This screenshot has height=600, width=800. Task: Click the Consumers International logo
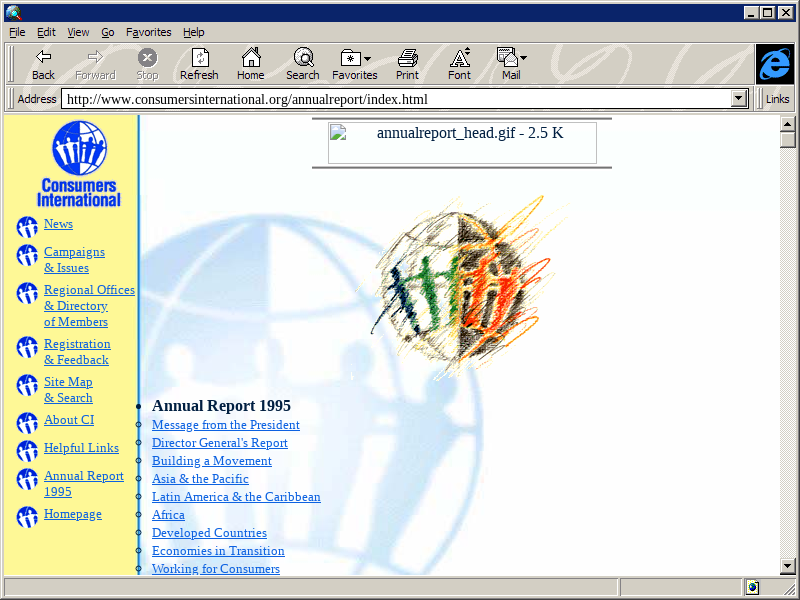pos(79,164)
